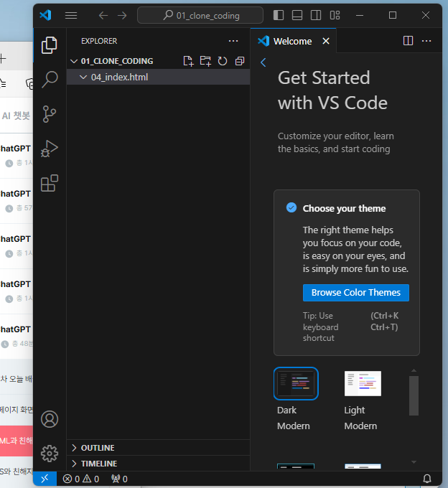Click the Choose your theme heading
This screenshot has width=448, height=488.
[x=344, y=208]
